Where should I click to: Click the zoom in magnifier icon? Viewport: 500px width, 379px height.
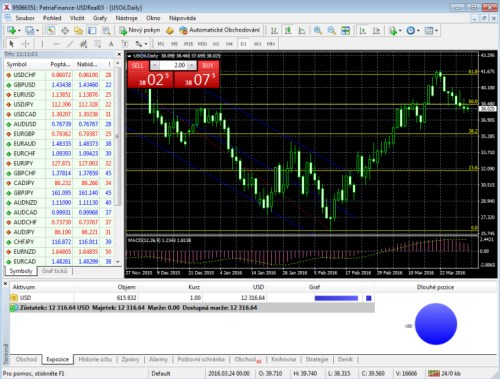pos(318,31)
